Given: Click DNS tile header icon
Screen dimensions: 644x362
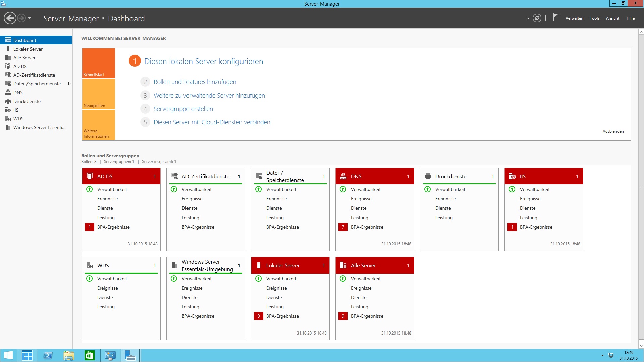Looking at the screenshot, I should (343, 176).
